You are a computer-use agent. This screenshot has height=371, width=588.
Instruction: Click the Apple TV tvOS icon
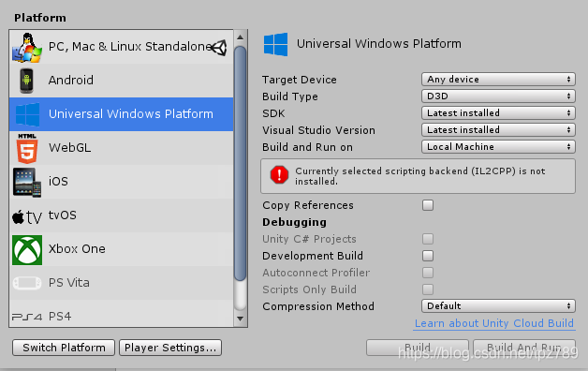[x=27, y=216]
